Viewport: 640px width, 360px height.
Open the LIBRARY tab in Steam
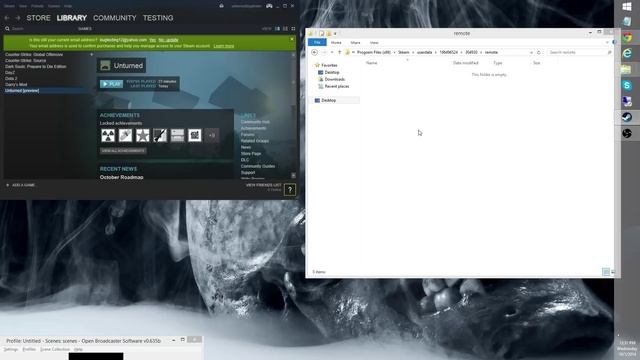point(72,18)
